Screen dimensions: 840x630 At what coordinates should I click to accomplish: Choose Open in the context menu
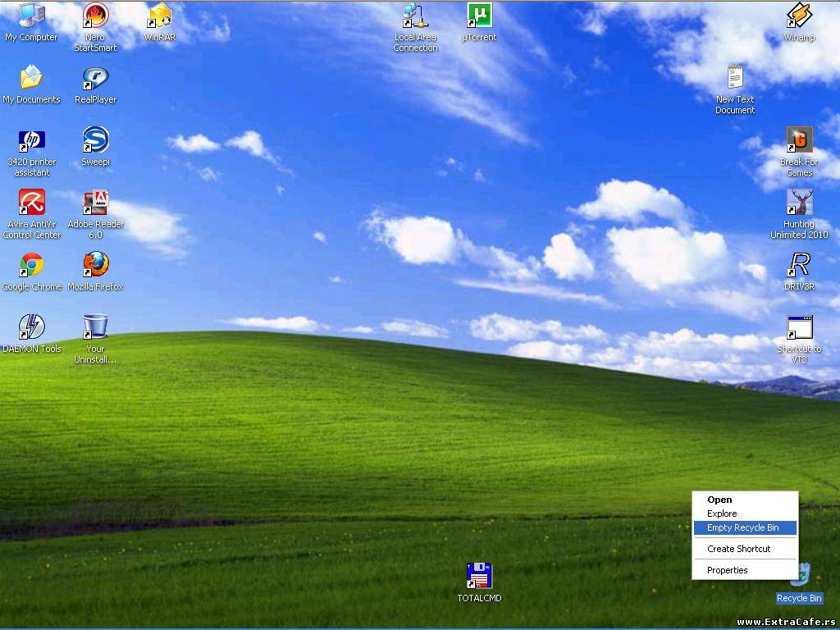[745, 500]
